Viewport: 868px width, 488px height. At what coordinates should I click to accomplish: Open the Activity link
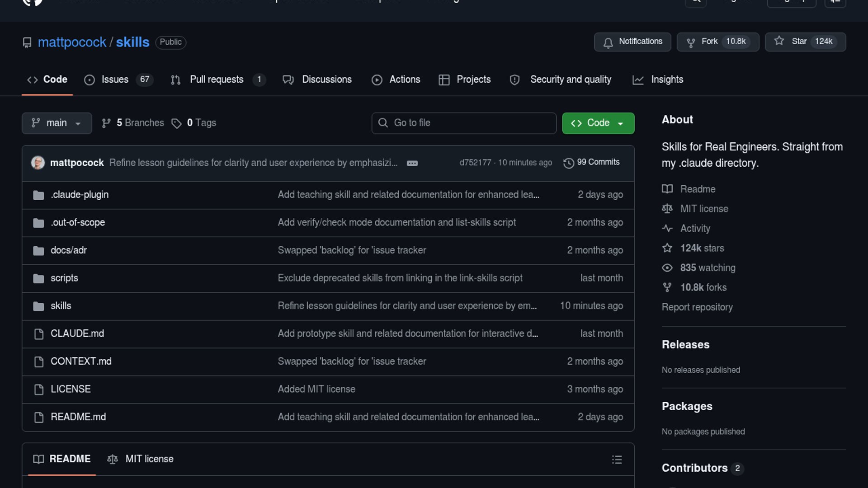(686, 229)
